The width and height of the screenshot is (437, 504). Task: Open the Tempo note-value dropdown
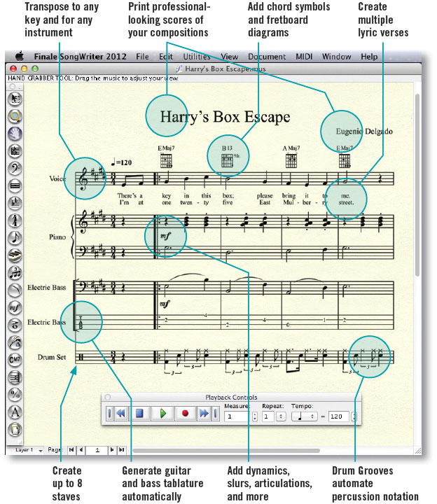(304, 416)
